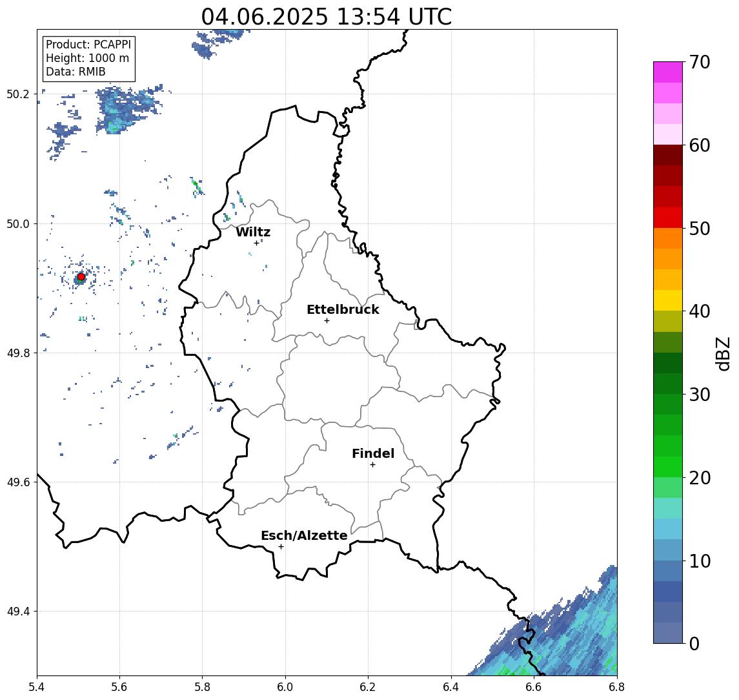Click the bright green colorbar segment above 20
Image resolution: width=739 pixels, height=700 pixels.
(x=668, y=466)
